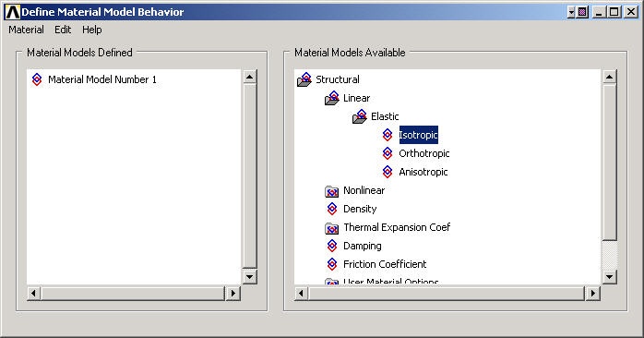
Task: Select Material Model Number 1 text
Action: pos(102,79)
